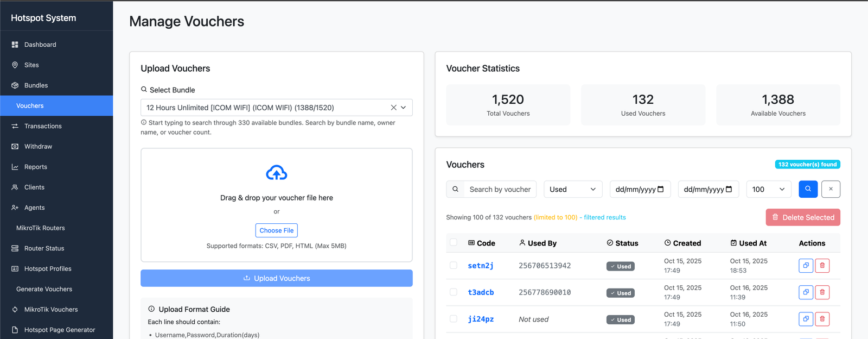Click phone number 256778690010

tap(545, 292)
